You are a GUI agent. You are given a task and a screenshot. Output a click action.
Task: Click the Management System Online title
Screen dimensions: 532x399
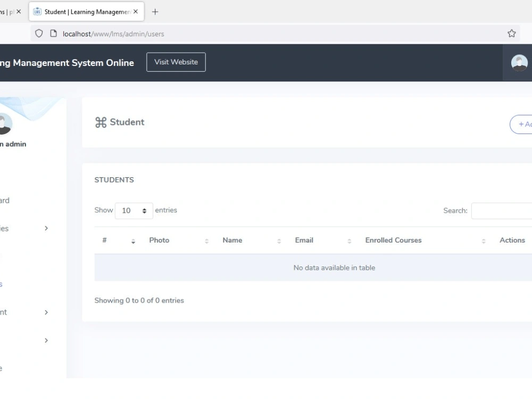tap(67, 63)
